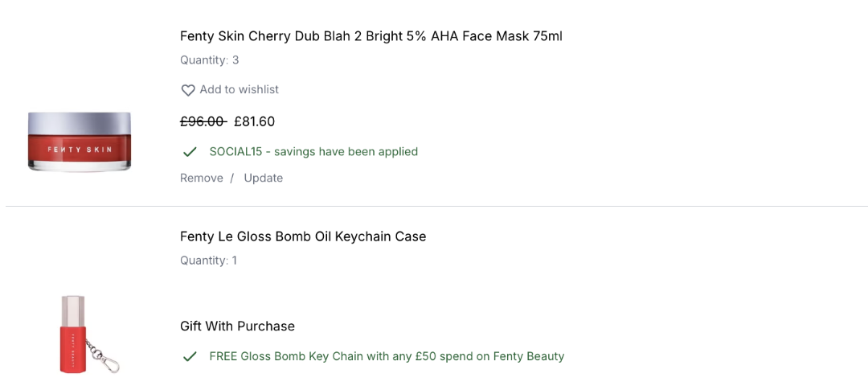868x386 pixels.
Task: Click the checkmark beside SOCIAL15 savings
Action: coord(190,152)
